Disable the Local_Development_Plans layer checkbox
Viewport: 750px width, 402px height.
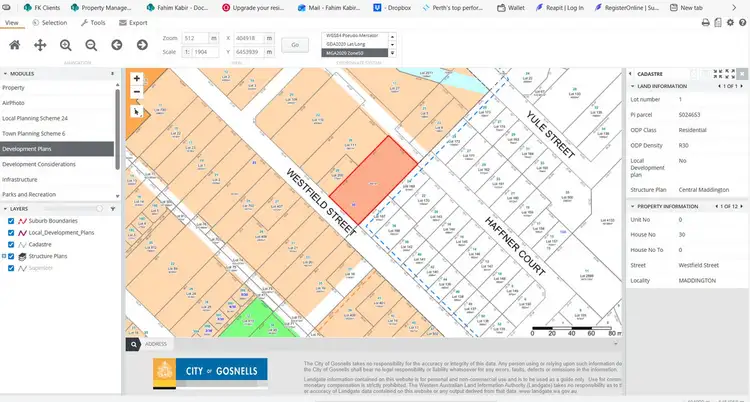pyautogui.click(x=11, y=232)
